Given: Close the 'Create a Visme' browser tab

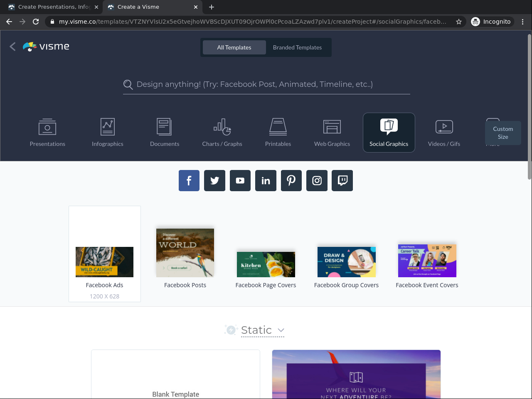Looking at the screenshot, I should click(196, 7).
